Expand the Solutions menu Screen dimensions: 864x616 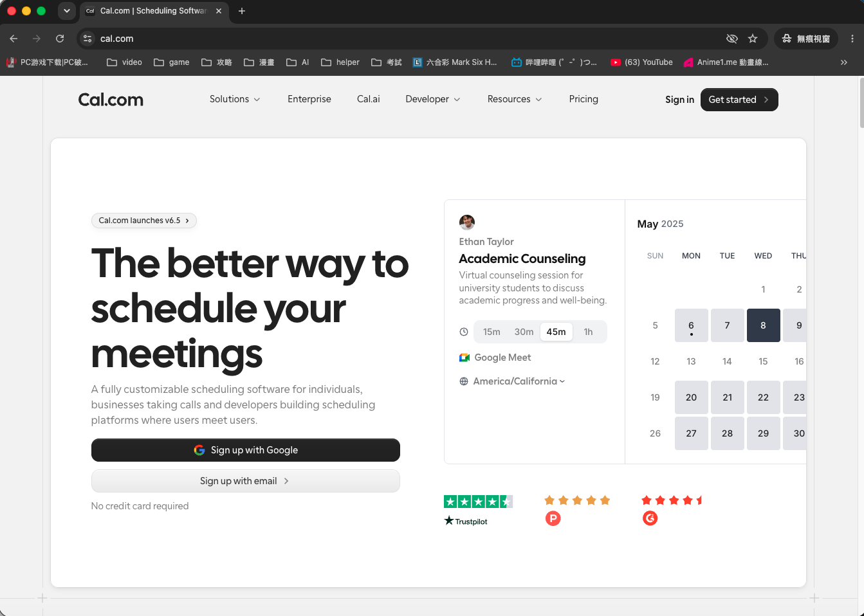[235, 99]
